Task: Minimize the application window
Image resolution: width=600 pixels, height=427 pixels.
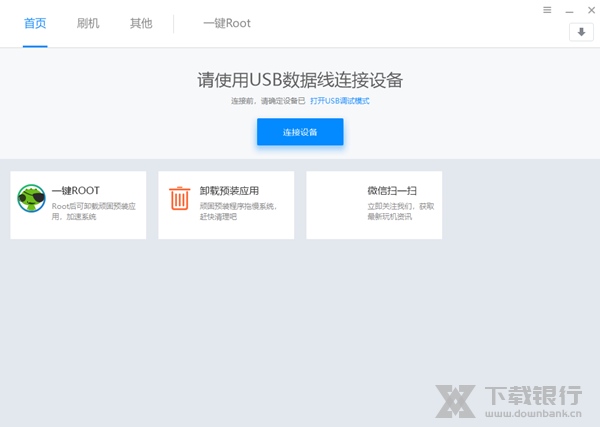Action: (x=568, y=10)
